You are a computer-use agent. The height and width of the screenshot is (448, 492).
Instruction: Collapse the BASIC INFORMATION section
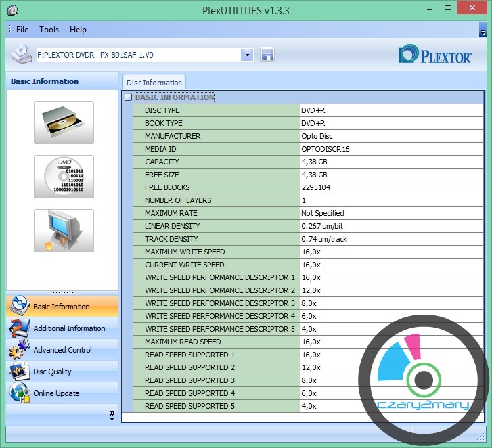pos(128,97)
